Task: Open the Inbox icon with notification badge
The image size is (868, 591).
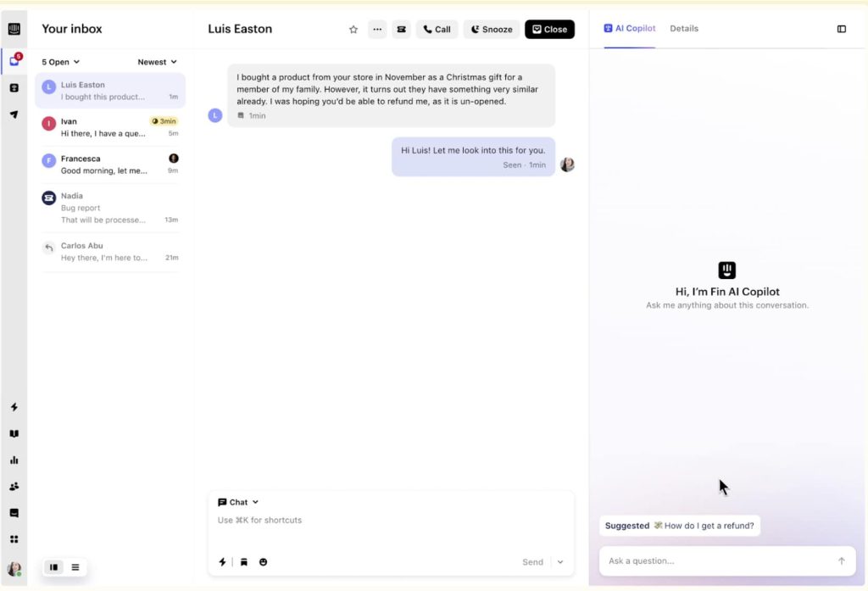Action: (x=14, y=60)
